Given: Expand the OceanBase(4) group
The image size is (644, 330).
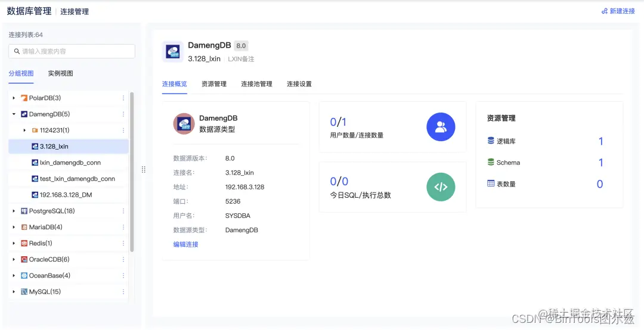Looking at the screenshot, I should click(x=14, y=275).
